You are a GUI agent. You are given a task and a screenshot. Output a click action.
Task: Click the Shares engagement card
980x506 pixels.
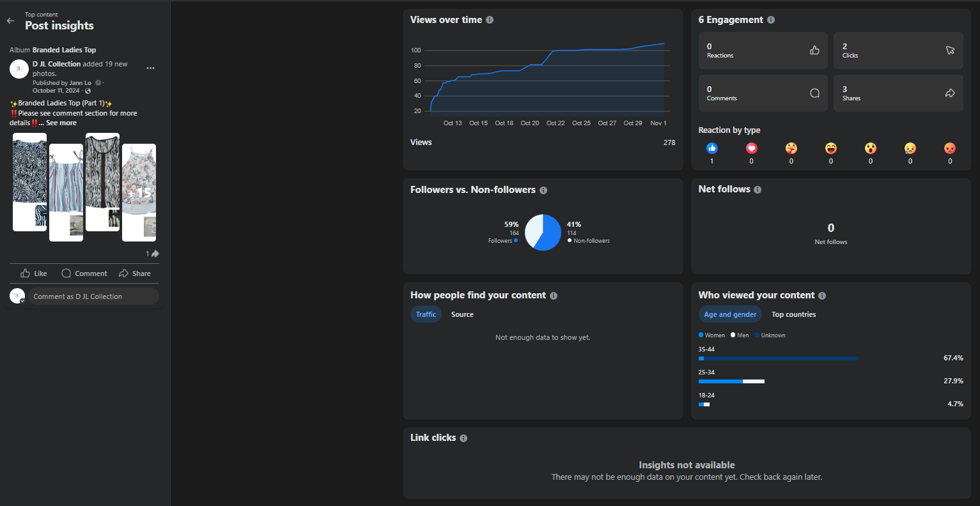(x=898, y=93)
